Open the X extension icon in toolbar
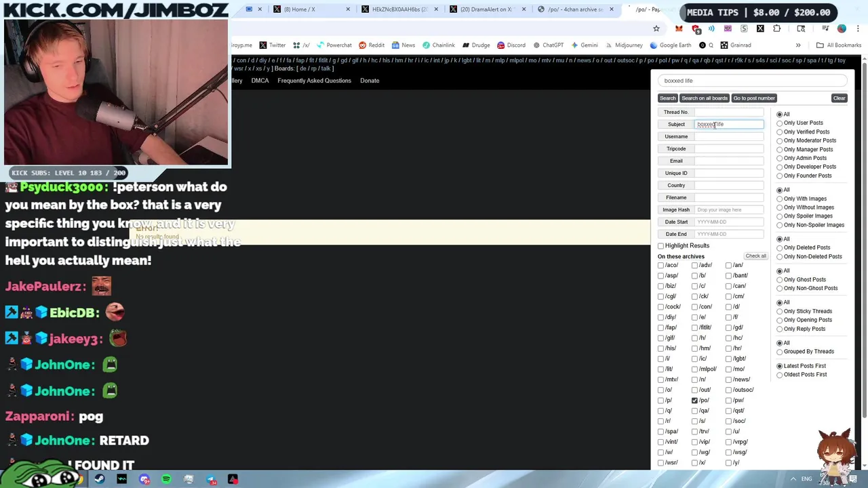This screenshot has width=868, height=488. [x=760, y=28]
